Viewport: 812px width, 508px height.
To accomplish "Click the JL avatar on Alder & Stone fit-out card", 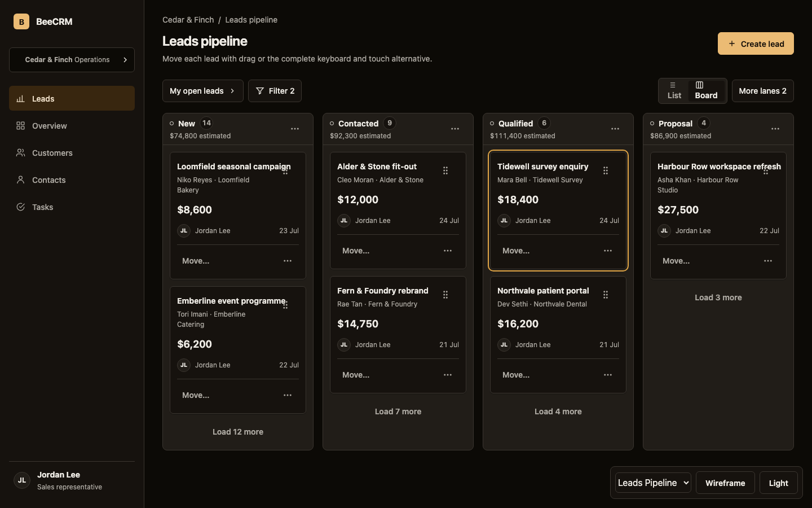I will coord(344,221).
